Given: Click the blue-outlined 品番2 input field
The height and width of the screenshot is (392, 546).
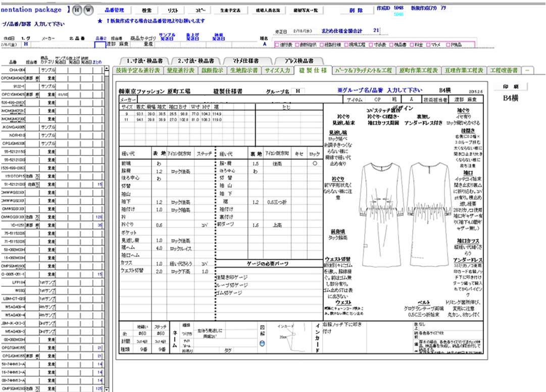Looking at the screenshot, I should click(101, 45).
